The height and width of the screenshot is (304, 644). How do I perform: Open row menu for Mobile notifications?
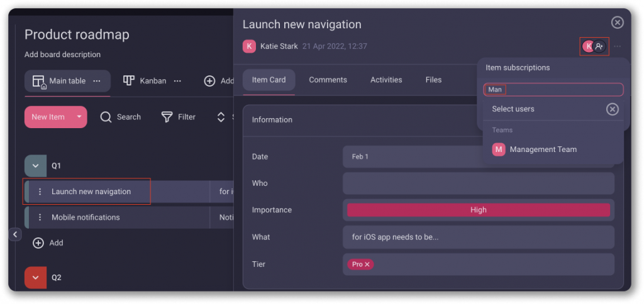40,217
